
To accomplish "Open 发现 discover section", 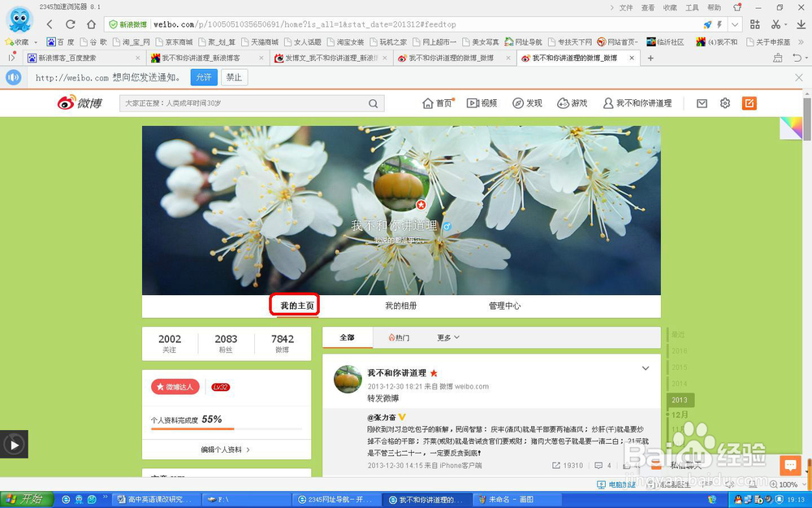I will coord(527,103).
